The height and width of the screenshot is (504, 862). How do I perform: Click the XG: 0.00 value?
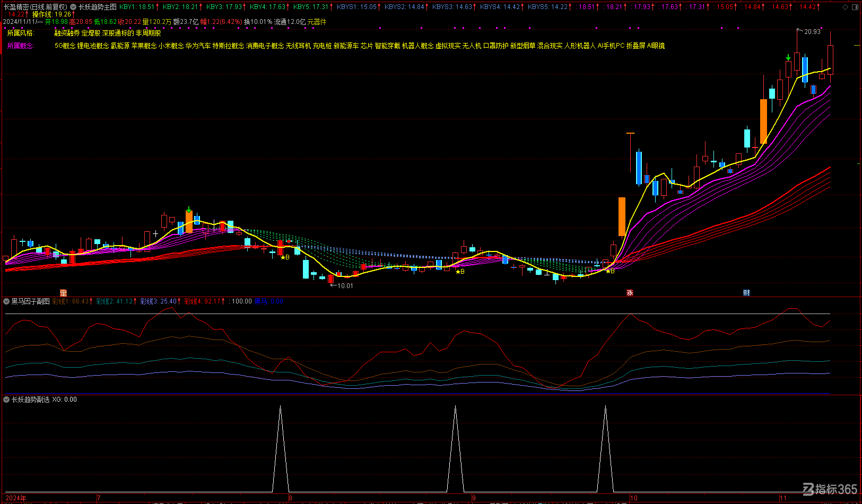click(64, 399)
